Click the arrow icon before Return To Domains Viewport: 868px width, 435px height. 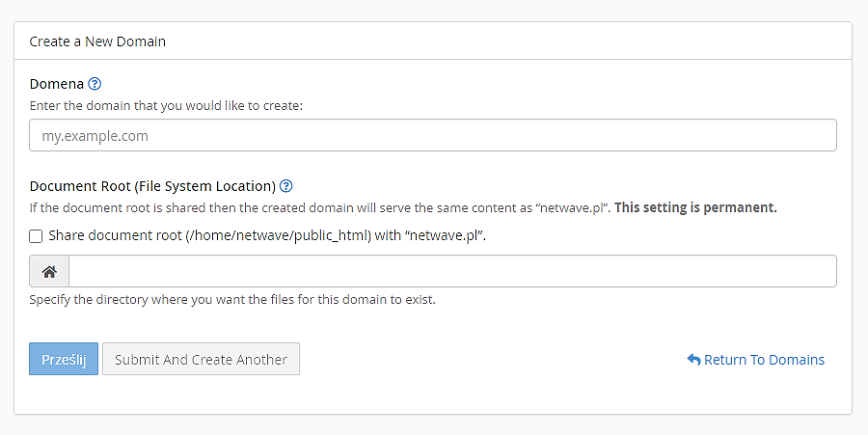coord(693,360)
